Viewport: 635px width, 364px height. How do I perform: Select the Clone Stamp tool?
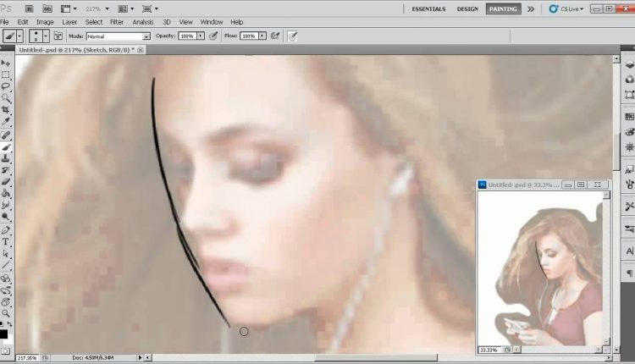coord(6,158)
